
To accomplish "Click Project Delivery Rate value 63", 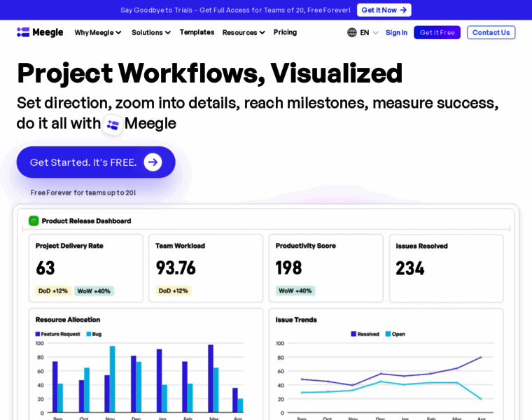I will pos(45,268).
